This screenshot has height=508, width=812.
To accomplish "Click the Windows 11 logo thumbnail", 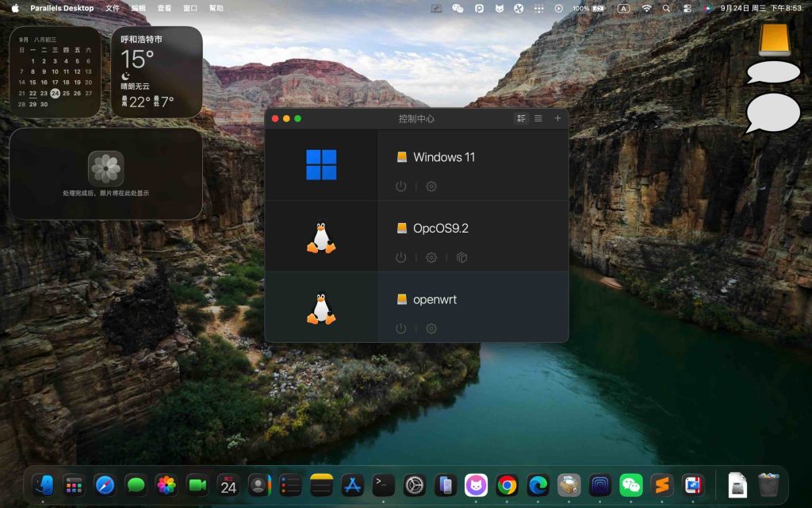I will click(321, 165).
